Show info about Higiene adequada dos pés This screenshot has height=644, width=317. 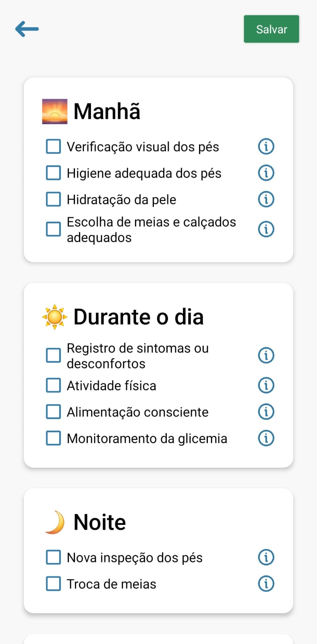(x=266, y=173)
